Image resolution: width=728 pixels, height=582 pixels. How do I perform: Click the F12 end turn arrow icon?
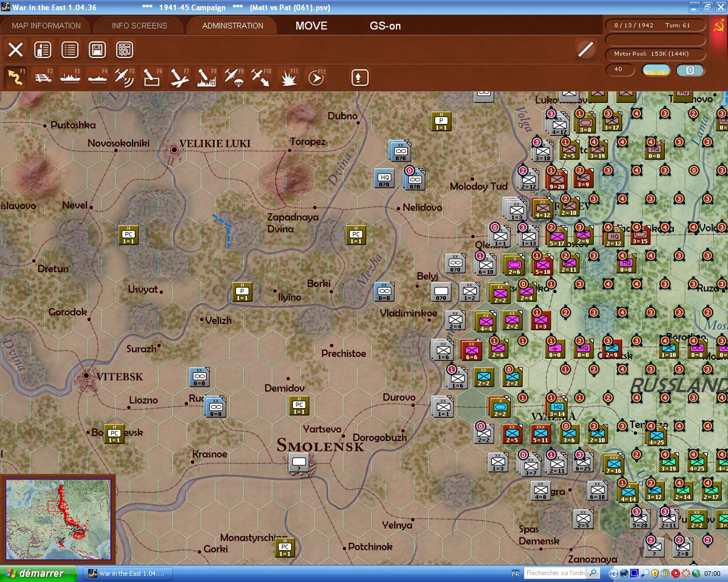pyautogui.click(x=316, y=77)
